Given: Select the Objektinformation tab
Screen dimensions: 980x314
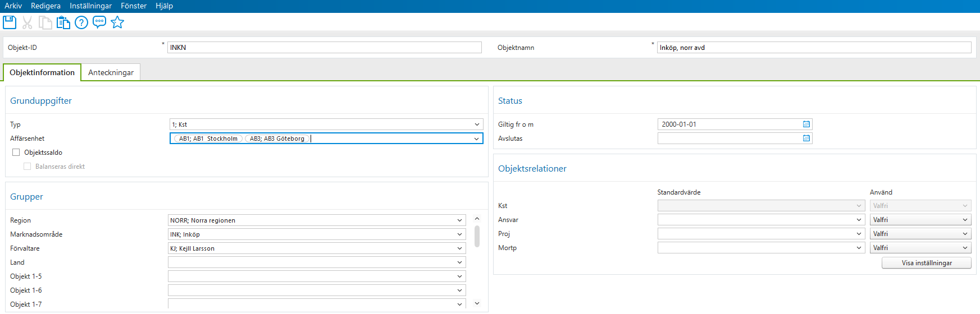Looking at the screenshot, I should coord(42,72).
